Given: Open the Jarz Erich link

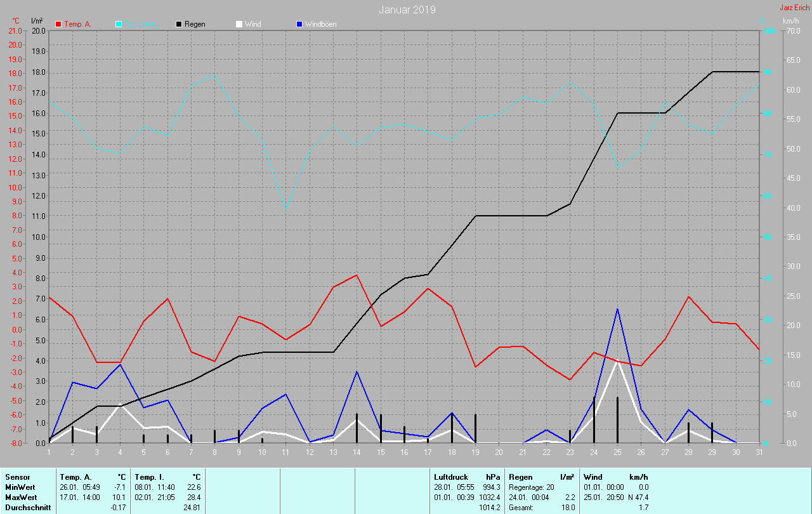Looking at the screenshot, I should pos(794,8).
